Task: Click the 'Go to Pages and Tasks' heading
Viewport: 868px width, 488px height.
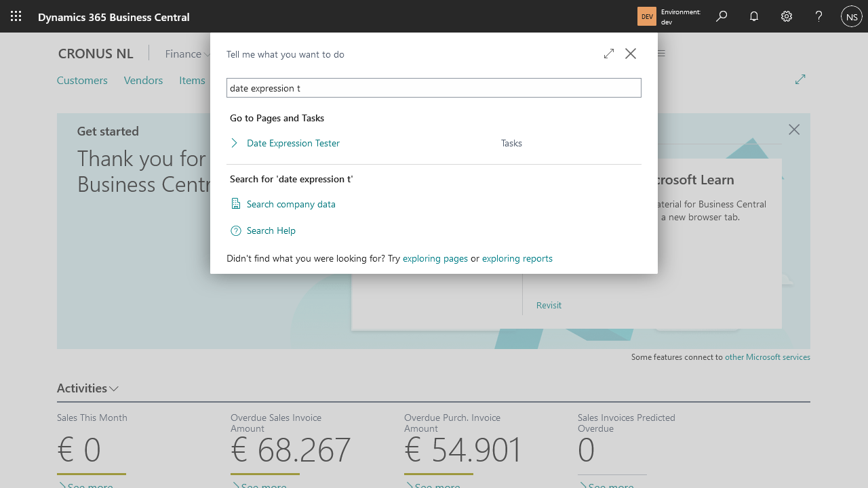Action: click(x=277, y=118)
